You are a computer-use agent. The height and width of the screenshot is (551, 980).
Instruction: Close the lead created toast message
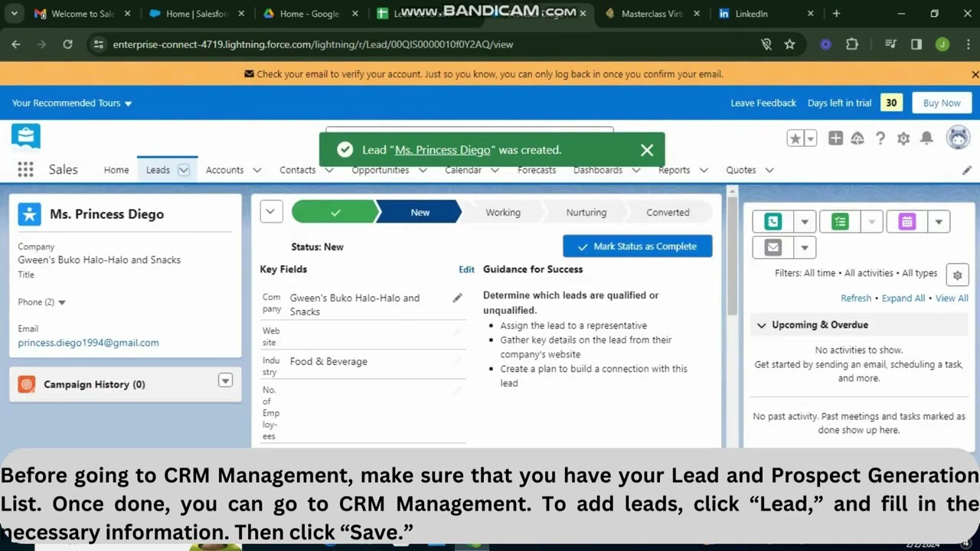point(647,150)
